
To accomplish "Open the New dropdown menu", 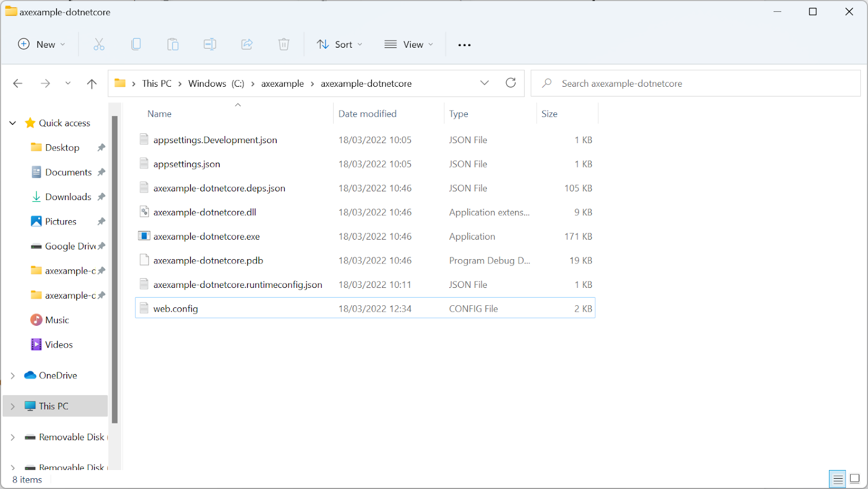I will click(x=41, y=44).
